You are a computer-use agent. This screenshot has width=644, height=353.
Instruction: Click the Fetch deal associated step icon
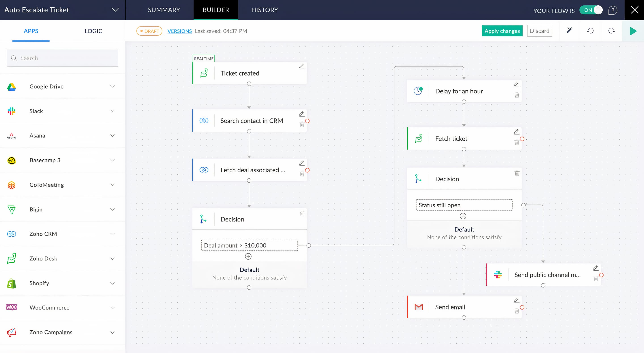204,169
